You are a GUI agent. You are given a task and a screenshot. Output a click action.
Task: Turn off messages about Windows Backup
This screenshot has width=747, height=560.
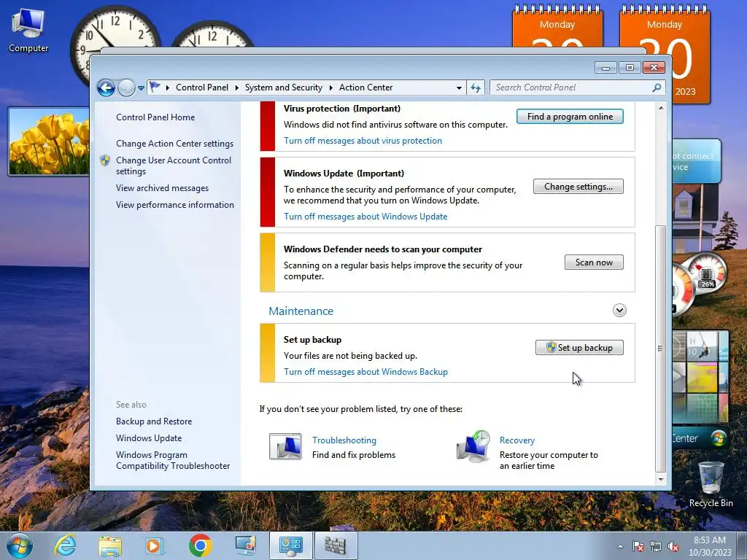click(366, 372)
